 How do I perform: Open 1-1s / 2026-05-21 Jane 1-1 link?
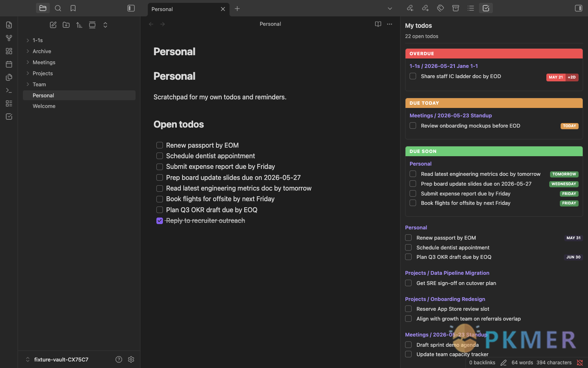tap(443, 66)
